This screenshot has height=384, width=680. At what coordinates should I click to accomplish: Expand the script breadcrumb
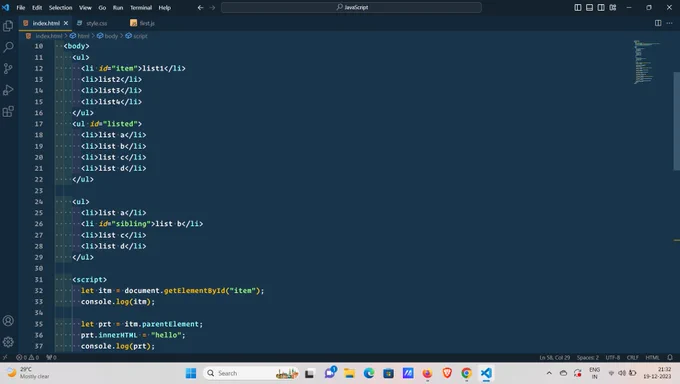click(x=137, y=36)
